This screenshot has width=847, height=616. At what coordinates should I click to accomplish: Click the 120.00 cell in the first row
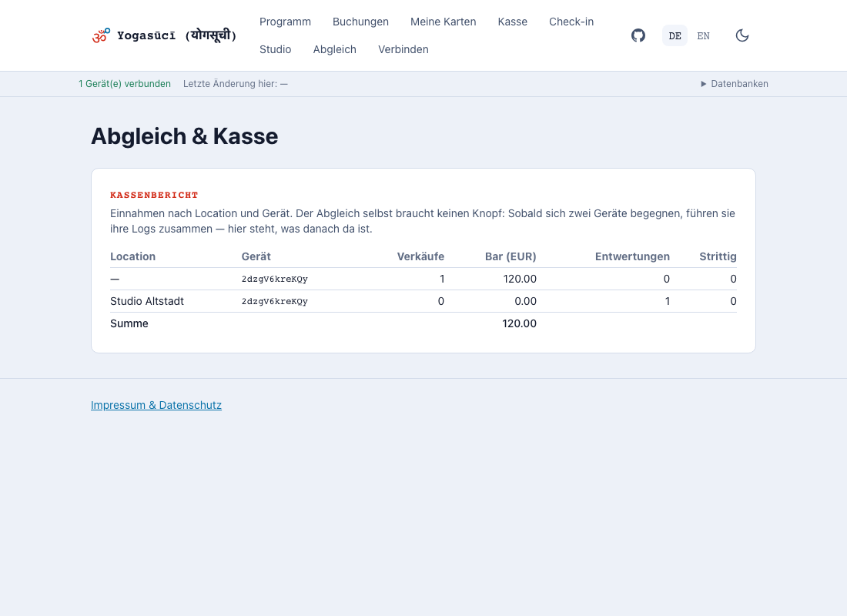click(520, 279)
